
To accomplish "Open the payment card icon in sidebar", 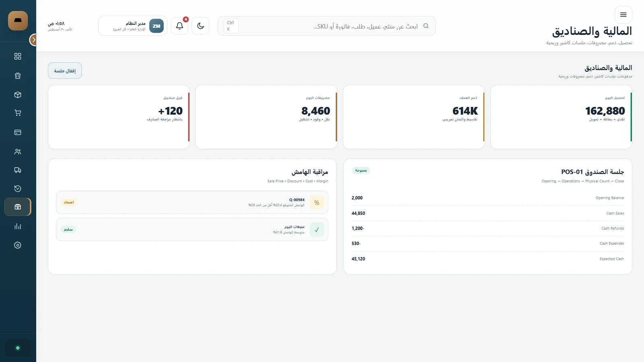I will 18,132.
